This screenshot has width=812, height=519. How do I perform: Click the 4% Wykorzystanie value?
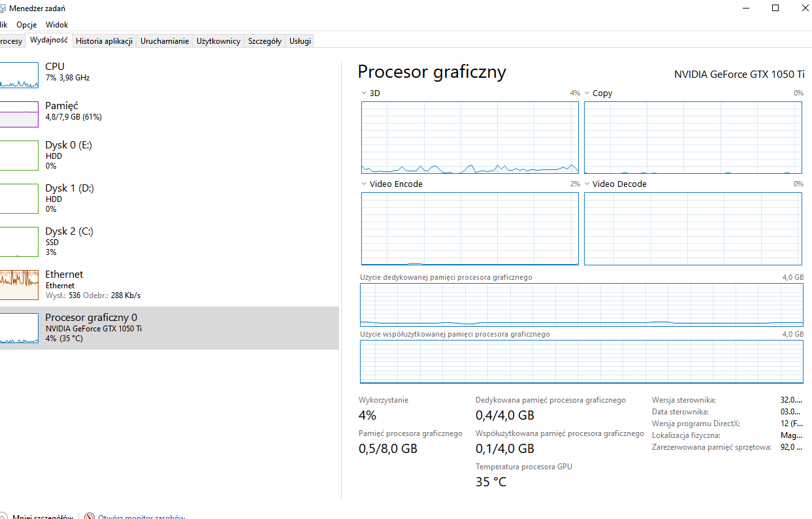point(367,415)
